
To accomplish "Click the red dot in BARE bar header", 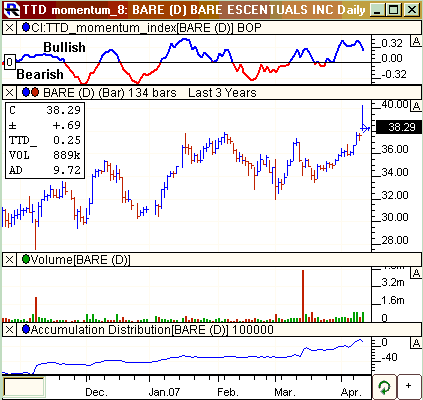I will pyautogui.click(x=35, y=92).
